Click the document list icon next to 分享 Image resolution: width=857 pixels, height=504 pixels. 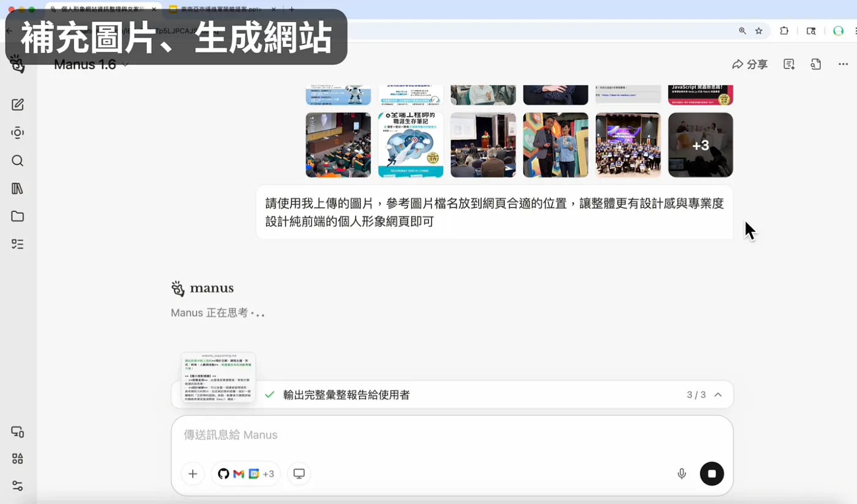789,64
